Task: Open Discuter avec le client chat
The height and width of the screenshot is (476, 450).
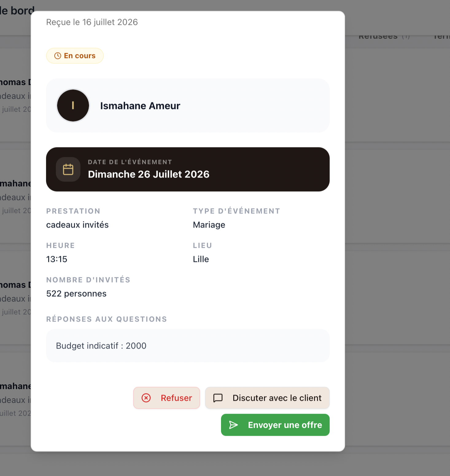Action: point(267,398)
